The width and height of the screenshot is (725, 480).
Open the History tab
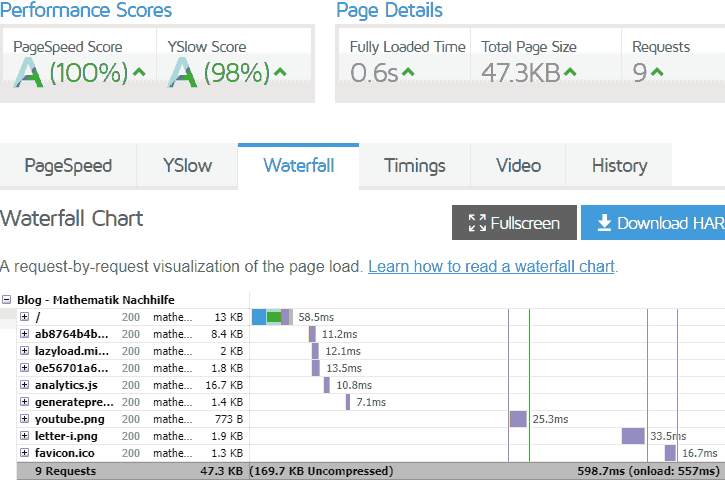(x=619, y=166)
